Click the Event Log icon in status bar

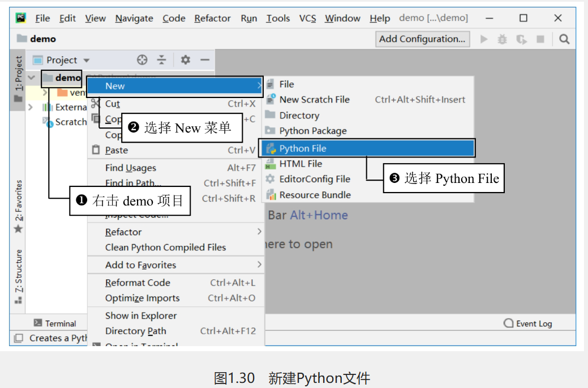click(x=509, y=323)
